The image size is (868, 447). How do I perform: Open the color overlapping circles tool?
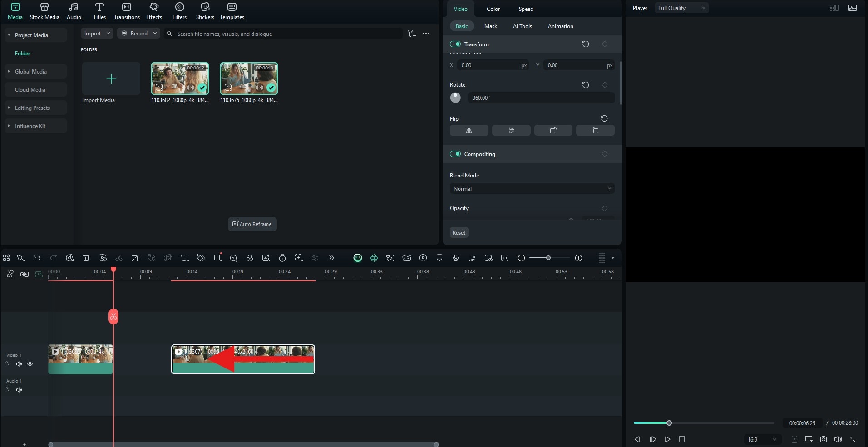[x=250, y=258]
